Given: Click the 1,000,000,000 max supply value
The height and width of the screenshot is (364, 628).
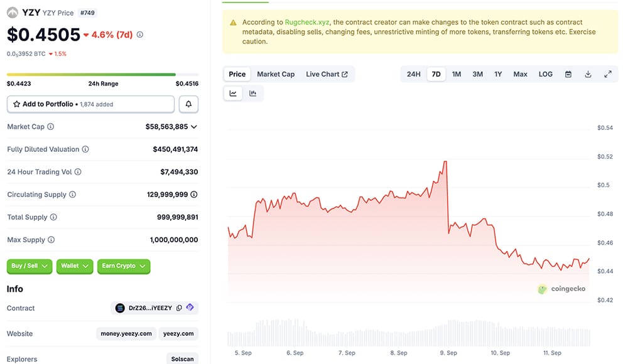Looking at the screenshot, I should click(174, 240).
